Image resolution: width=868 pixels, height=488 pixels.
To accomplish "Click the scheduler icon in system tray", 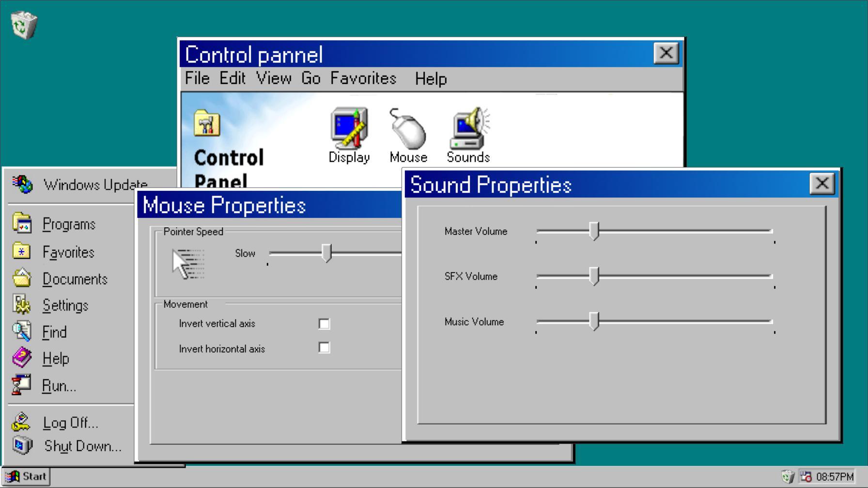I will click(x=806, y=477).
